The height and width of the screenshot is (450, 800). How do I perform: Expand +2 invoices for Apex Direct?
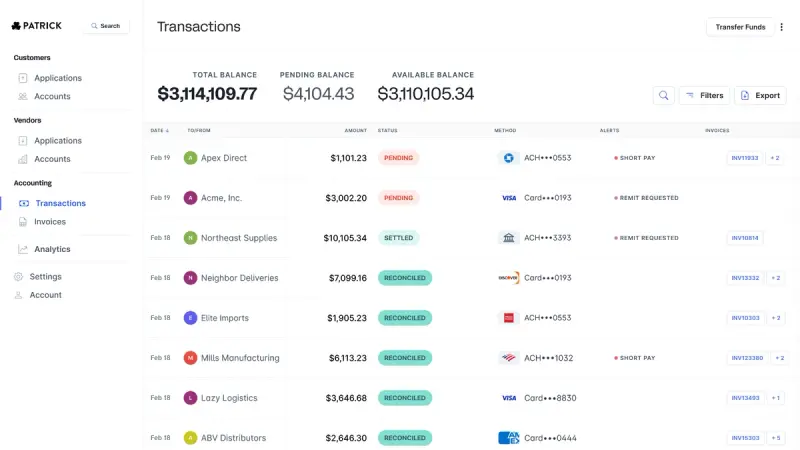pyautogui.click(x=774, y=158)
